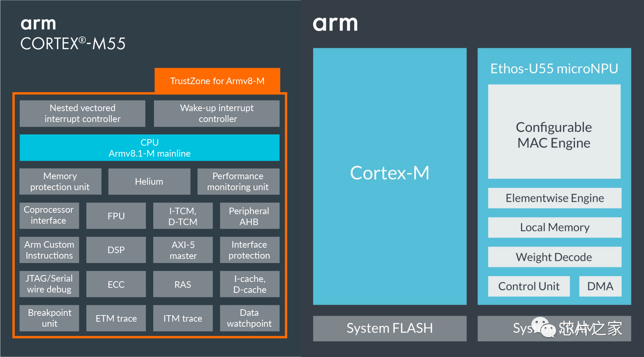Select the DSP block
Screen dimensions: 644x357
(x=116, y=250)
